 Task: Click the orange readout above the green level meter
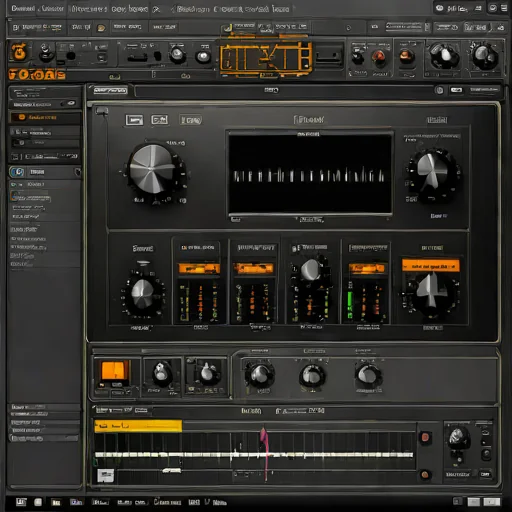[x=367, y=268]
